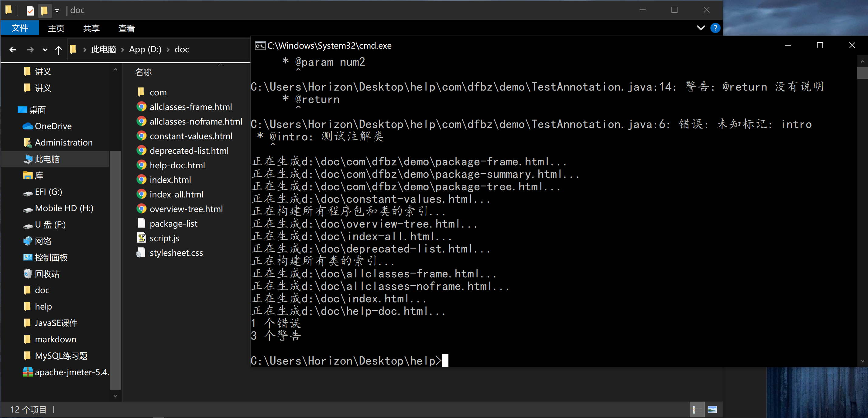
Task: Open the script.js file icon
Action: coord(141,238)
